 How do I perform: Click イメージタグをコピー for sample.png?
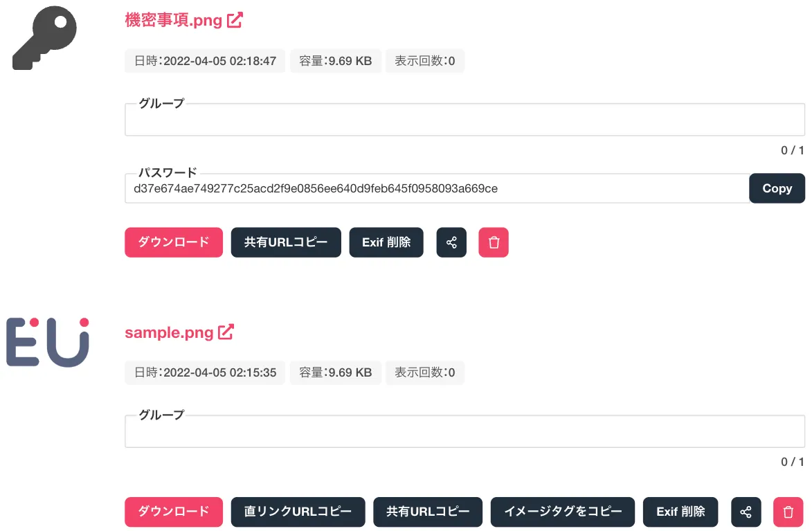tap(562, 512)
